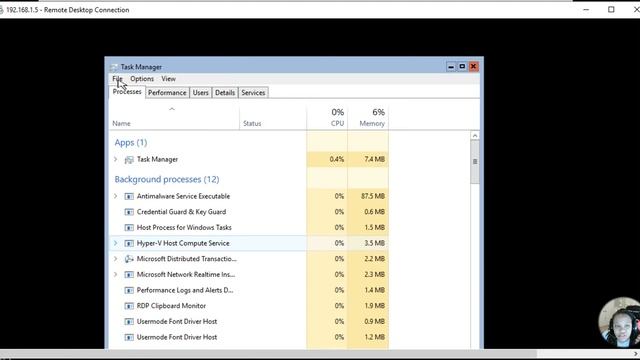The width and height of the screenshot is (640, 360).
Task: Select the Apps (1) group heading
Action: 131,142
